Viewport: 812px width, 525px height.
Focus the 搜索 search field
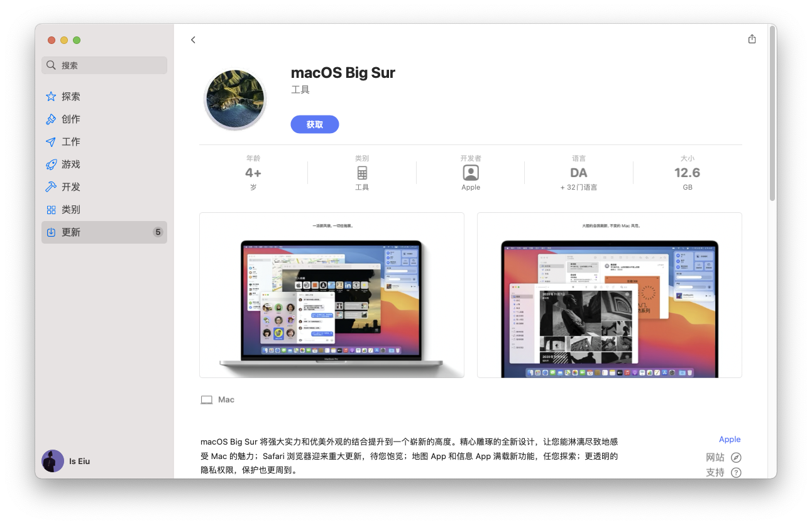click(x=104, y=65)
